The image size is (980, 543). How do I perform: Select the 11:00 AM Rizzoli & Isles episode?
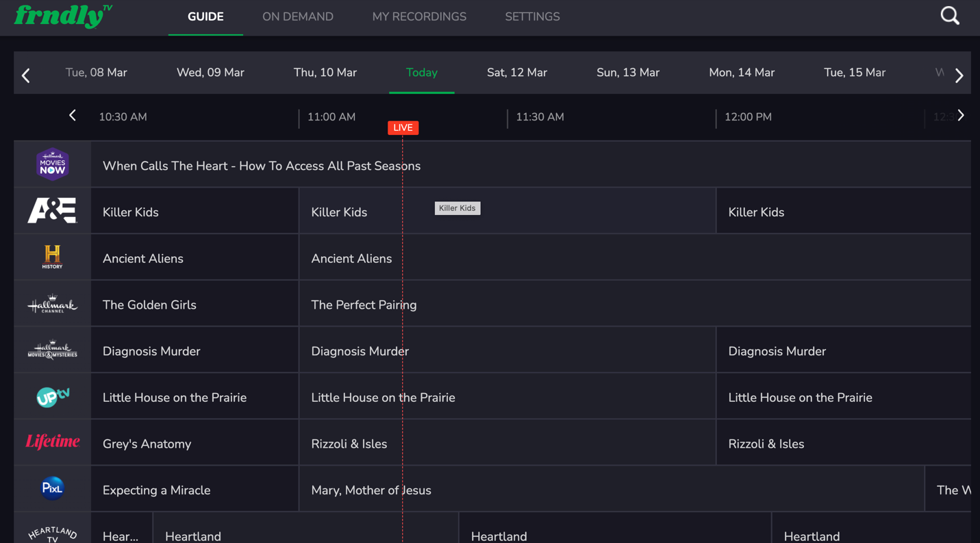[507, 444]
